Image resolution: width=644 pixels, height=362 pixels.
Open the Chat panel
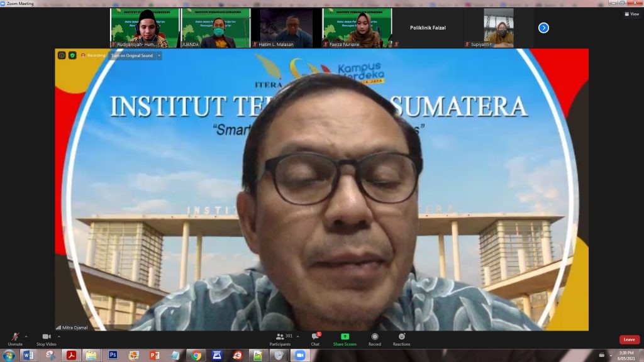tap(315, 339)
